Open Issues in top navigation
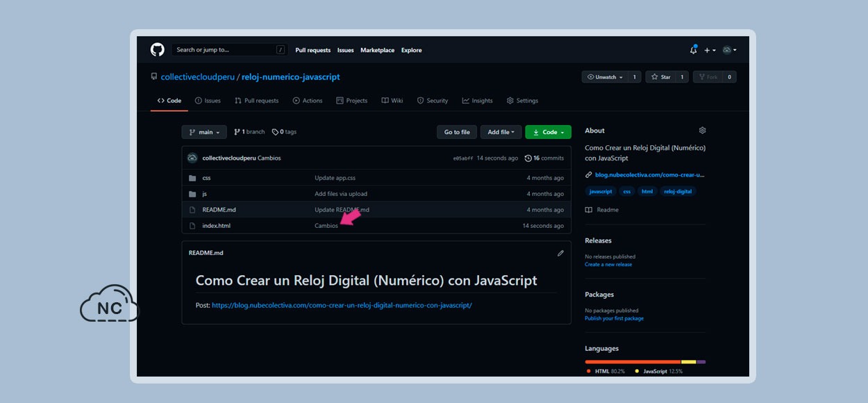This screenshot has width=868, height=403. tap(346, 50)
